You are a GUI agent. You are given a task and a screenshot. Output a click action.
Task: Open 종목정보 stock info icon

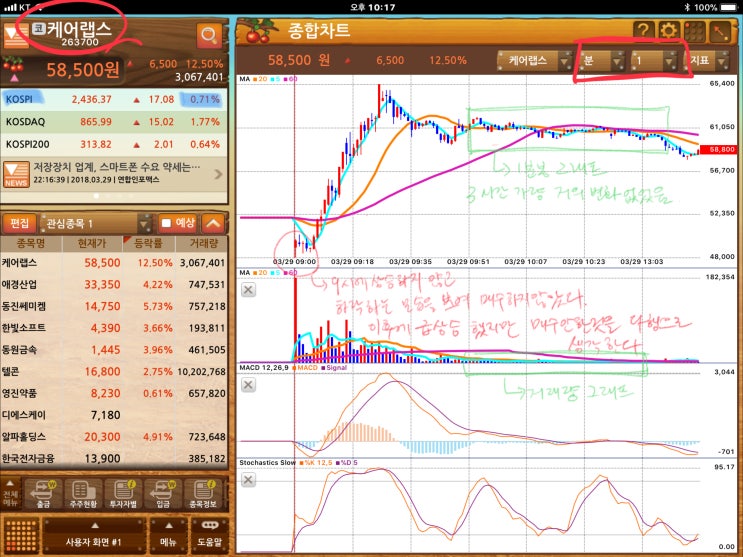pos(203,494)
